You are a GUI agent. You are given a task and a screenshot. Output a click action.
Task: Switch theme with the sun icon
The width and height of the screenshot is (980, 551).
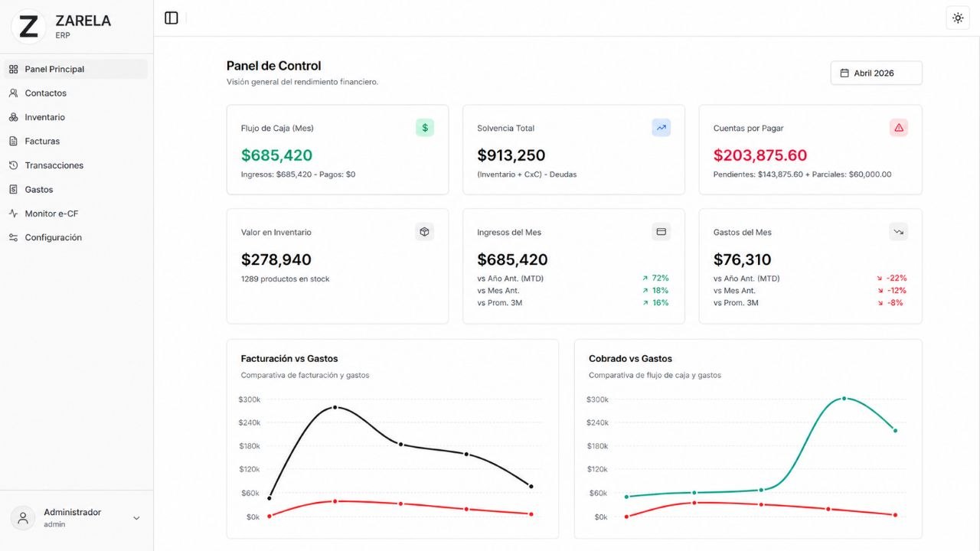point(958,18)
